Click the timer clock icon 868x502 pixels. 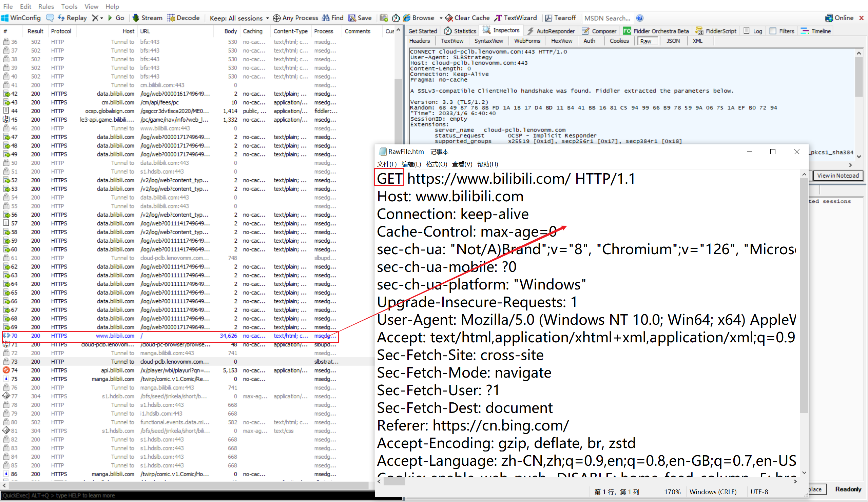pos(396,18)
